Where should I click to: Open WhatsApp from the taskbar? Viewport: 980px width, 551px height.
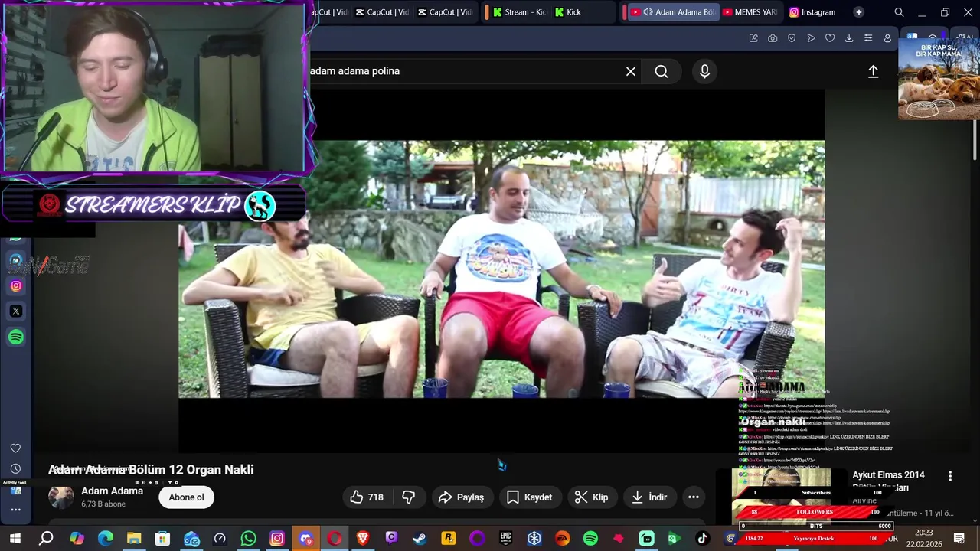pyautogui.click(x=248, y=539)
